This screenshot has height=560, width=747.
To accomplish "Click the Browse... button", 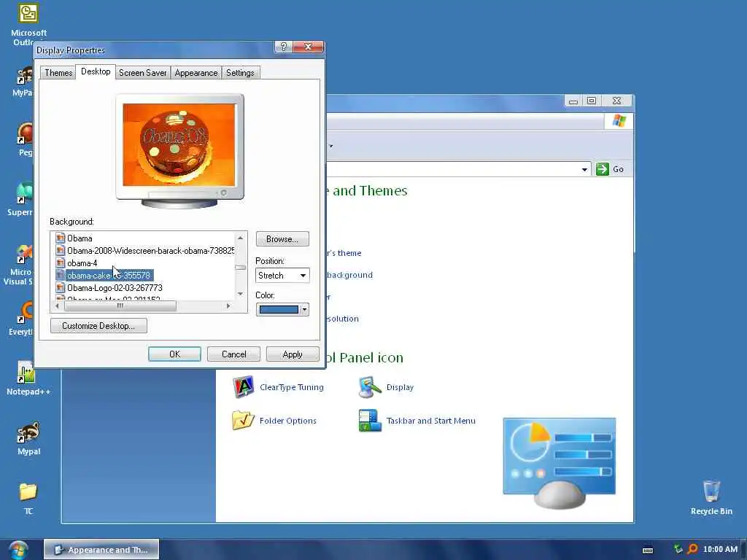I will coord(282,239).
